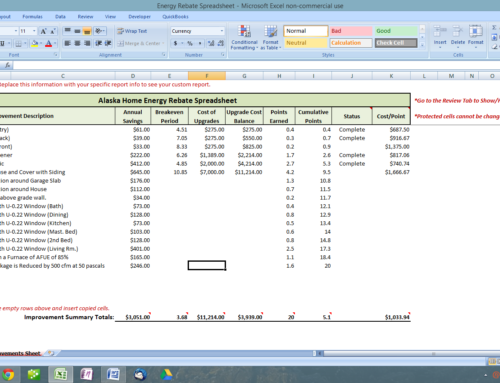Apply red font color

(x=49, y=44)
